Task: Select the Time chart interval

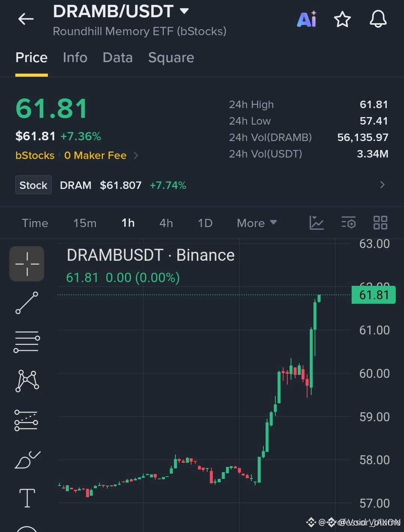Action: 35,223
